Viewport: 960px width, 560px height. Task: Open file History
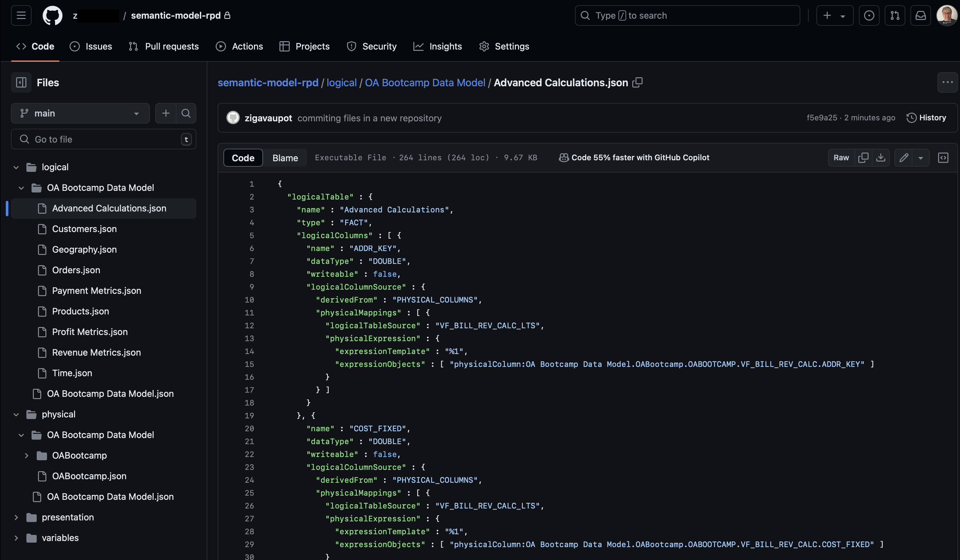(x=926, y=118)
